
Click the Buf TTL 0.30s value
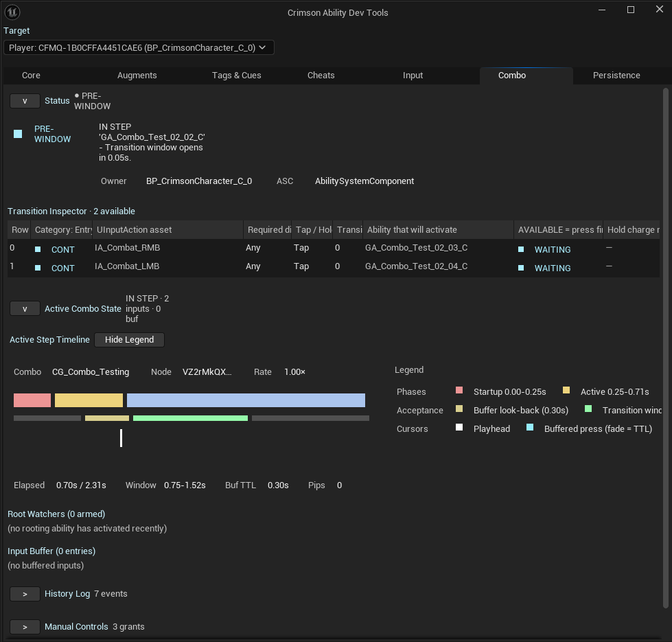(278, 485)
